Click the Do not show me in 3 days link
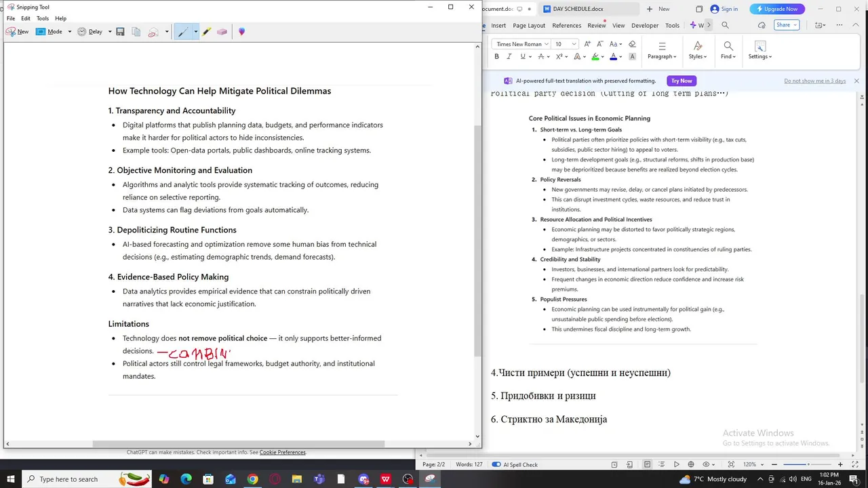This screenshot has width=868, height=488. click(815, 81)
